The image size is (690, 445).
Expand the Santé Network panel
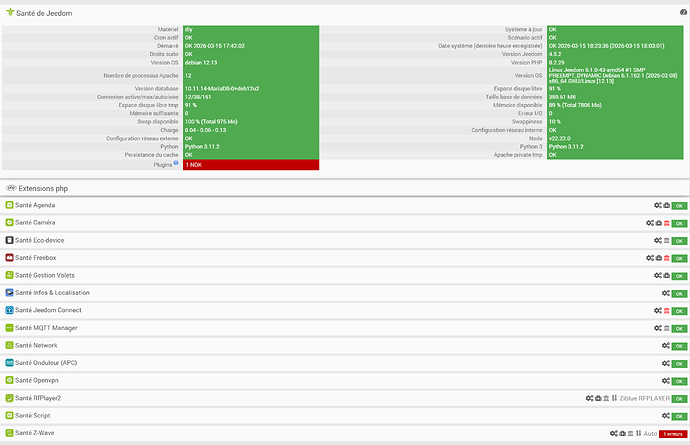(36, 346)
